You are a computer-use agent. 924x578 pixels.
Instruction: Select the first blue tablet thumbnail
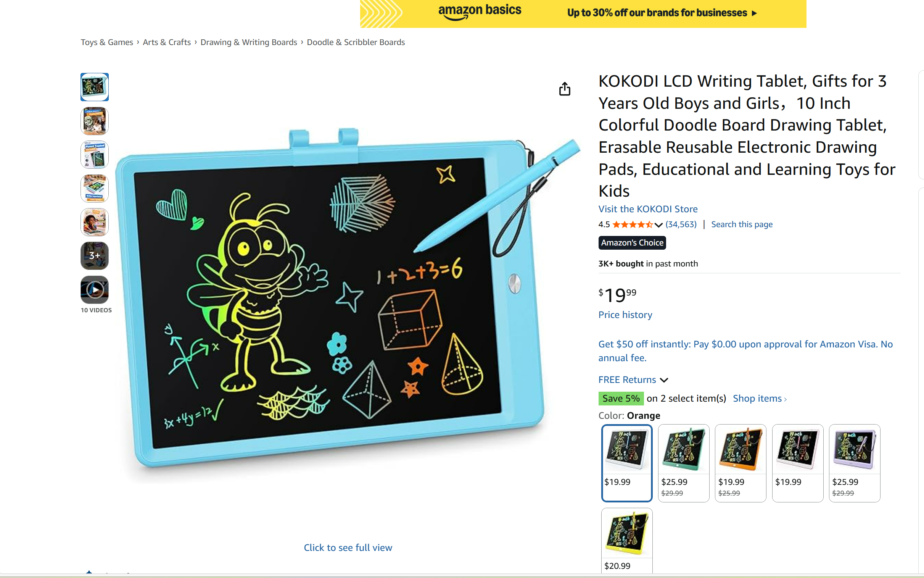coord(95,87)
